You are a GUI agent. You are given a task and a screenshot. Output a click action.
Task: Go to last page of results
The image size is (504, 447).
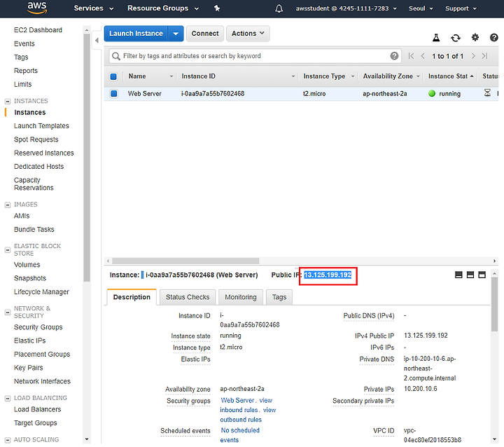(x=484, y=56)
